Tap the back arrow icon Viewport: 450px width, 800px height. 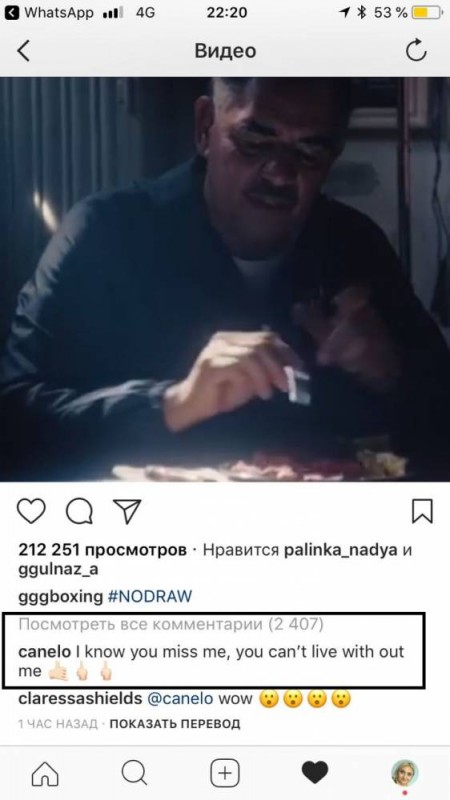coord(23,51)
